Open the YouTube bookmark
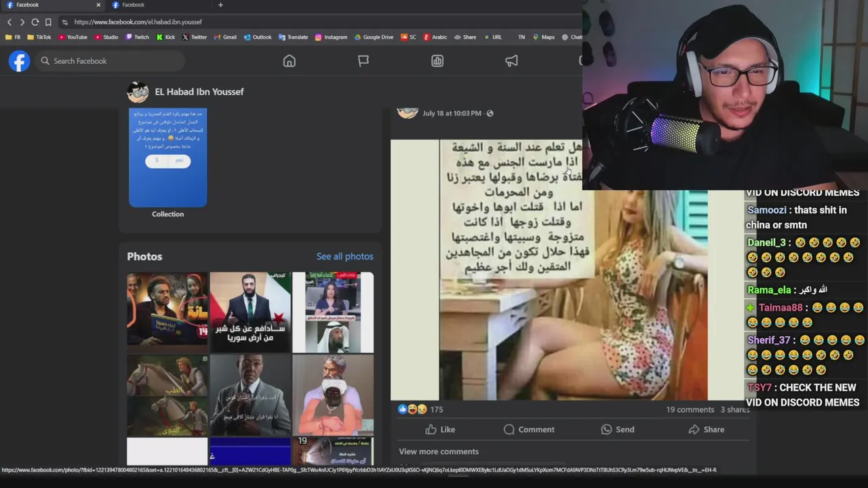Viewport: 868px width, 488px height. pos(73,37)
